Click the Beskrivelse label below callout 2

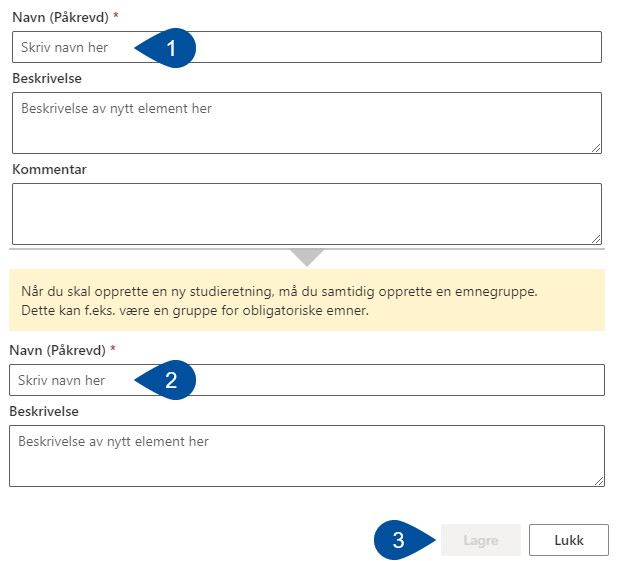point(44,411)
